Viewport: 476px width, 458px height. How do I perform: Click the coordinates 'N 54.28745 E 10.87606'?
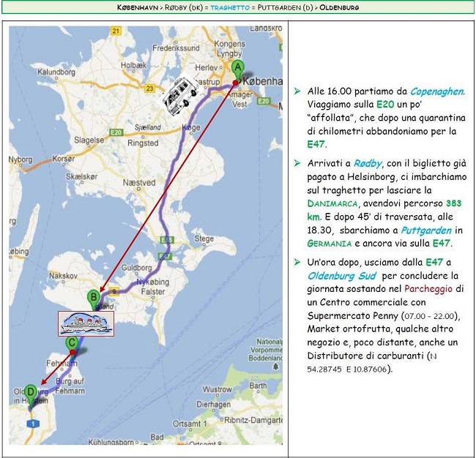[x=372, y=362]
